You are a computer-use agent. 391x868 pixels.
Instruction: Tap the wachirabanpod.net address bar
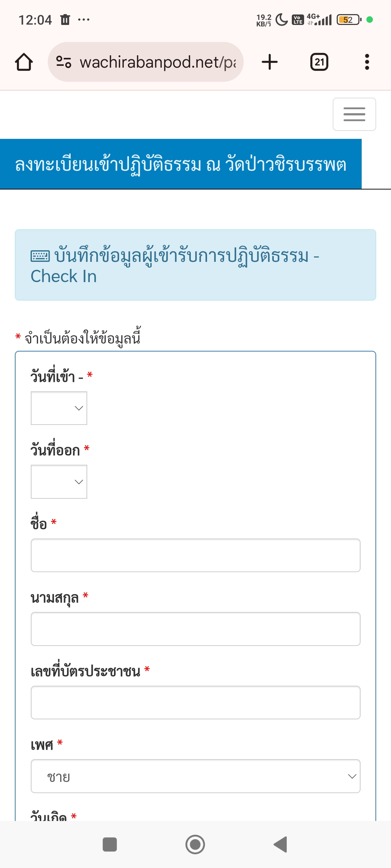pyautogui.click(x=157, y=62)
